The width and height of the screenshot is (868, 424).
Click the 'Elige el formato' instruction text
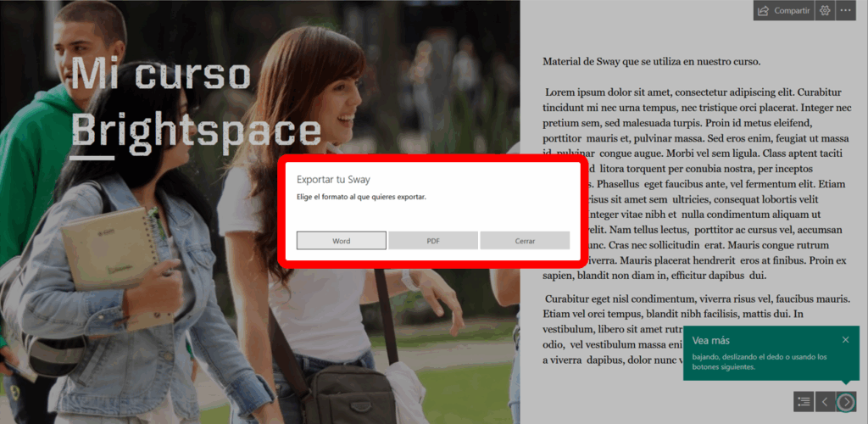tap(361, 197)
